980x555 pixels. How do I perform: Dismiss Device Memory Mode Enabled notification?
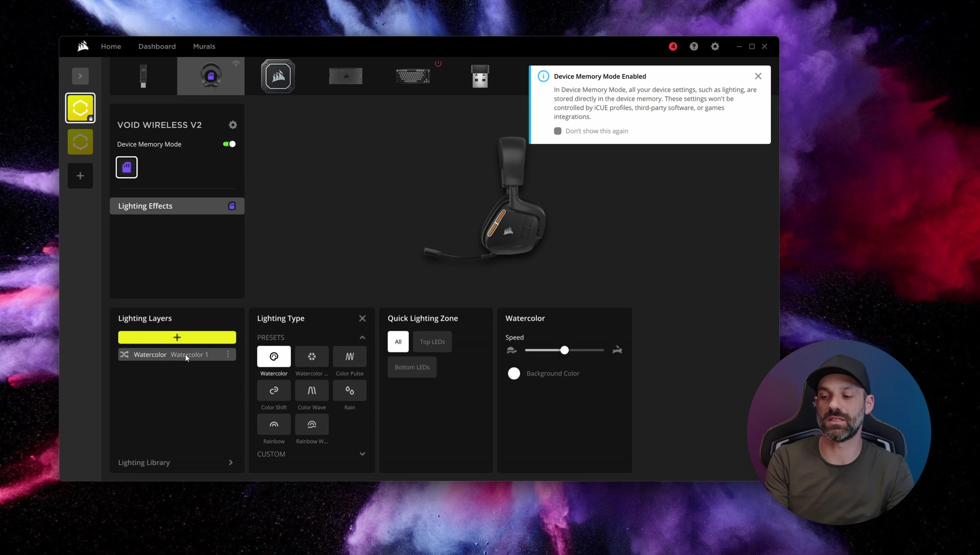point(758,76)
